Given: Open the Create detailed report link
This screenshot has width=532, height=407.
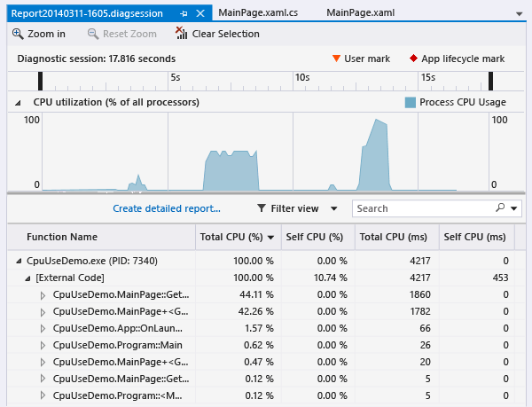Looking at the screenshot, I should click(x=167, y=208).
